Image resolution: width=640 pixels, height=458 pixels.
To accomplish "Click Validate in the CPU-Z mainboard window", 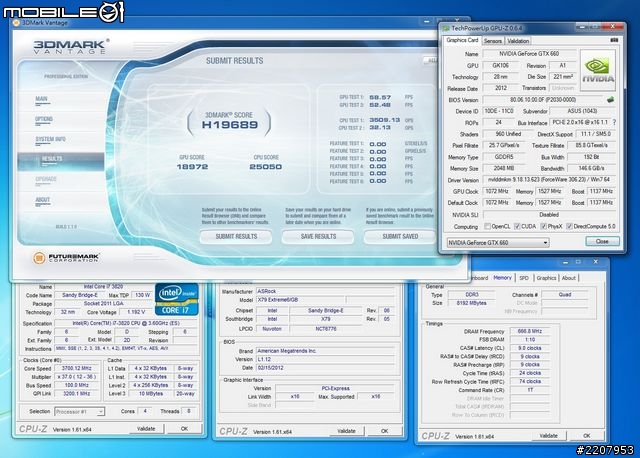I will 346,431.
